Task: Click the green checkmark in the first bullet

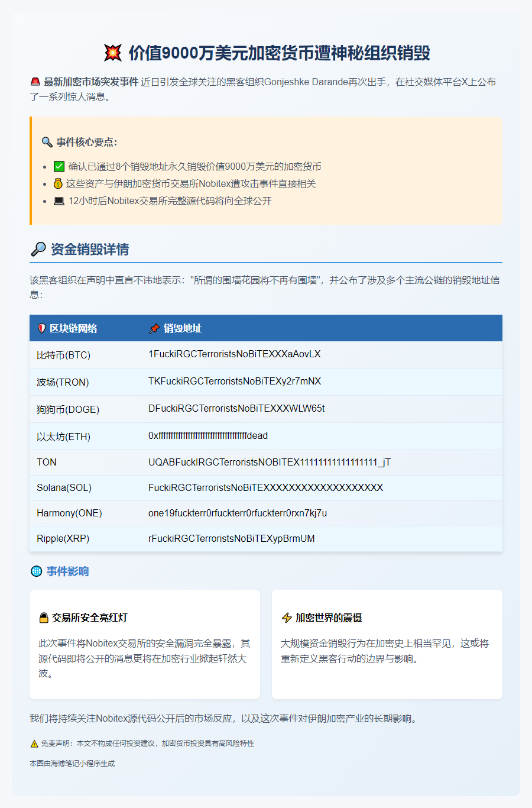Action: [x=59, y=167]
